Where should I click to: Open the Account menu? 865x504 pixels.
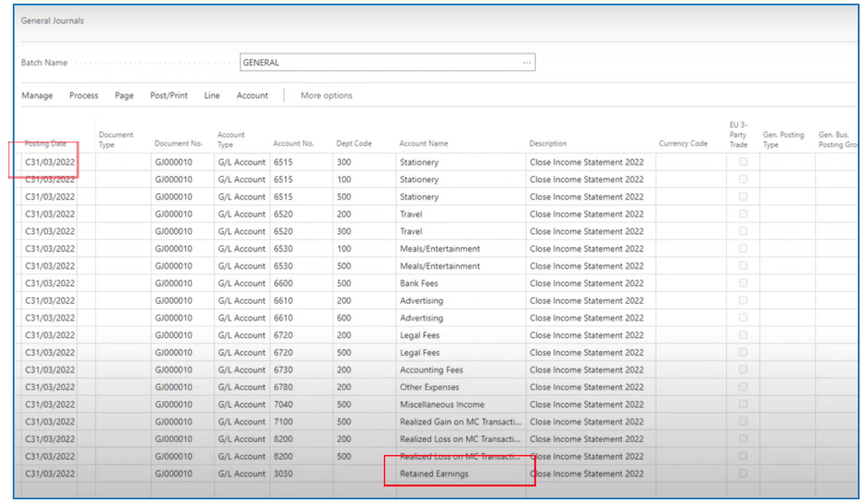(x=252, y=95)
